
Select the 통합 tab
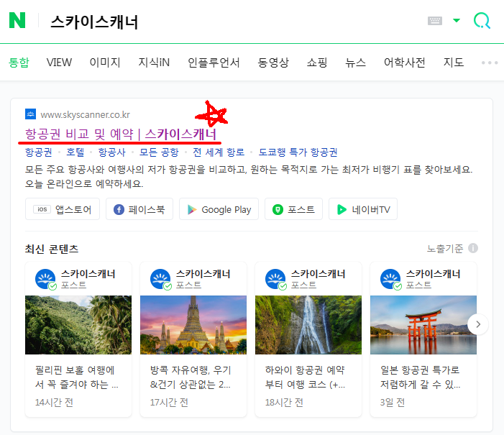click(19, 63)
